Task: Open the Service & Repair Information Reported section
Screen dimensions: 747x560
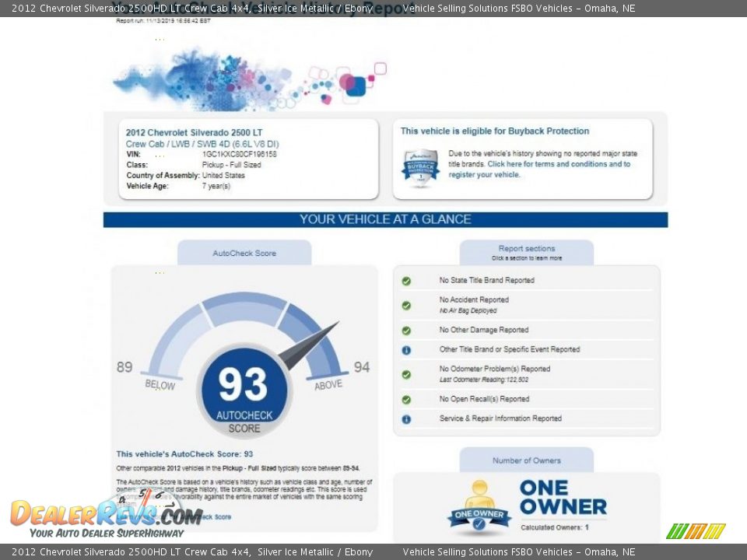Action: tap(500, 418)
